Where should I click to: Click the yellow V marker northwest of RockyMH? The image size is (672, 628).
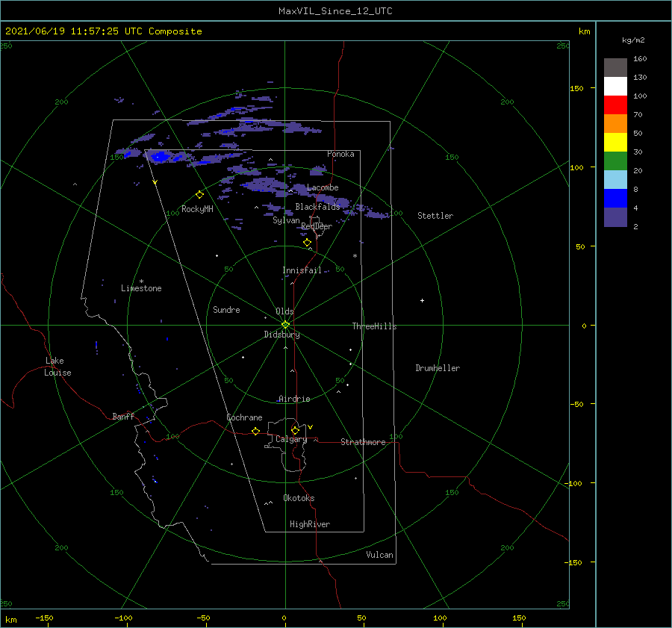tap(155, 182)
